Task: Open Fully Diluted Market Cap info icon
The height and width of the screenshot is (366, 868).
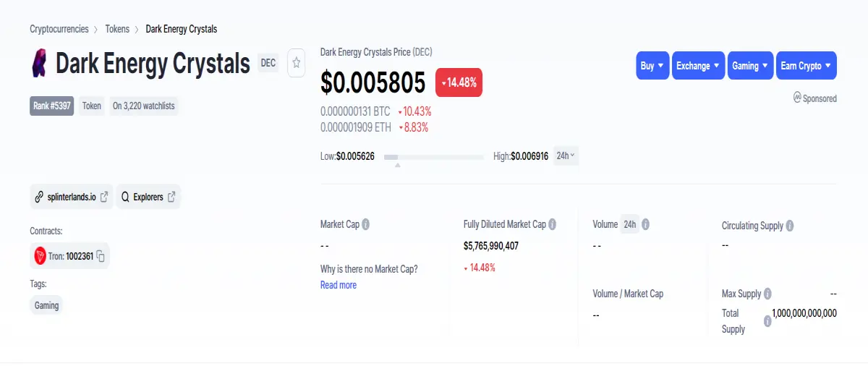Action: tap(552, 224)
